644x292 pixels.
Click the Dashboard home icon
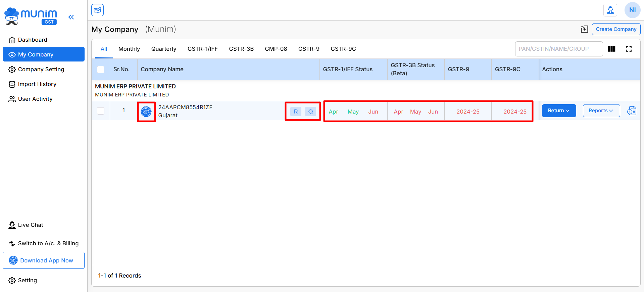tap(12, 40)
